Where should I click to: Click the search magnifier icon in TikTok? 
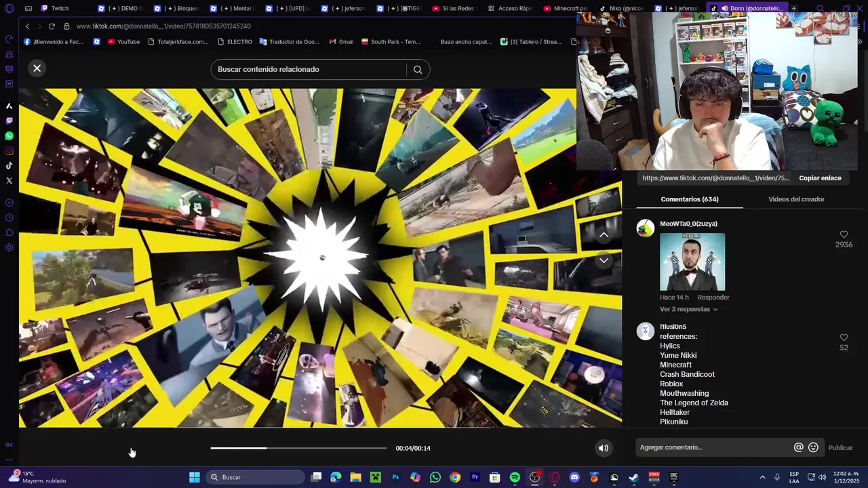418,69
